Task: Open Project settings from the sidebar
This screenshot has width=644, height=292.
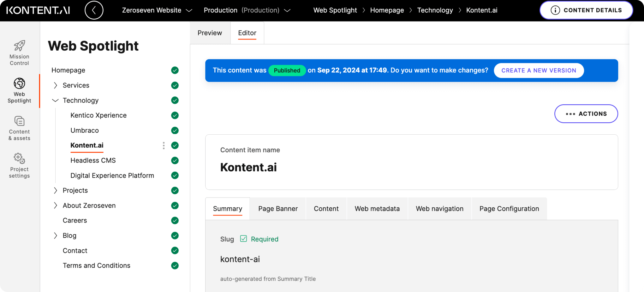Action: coord(19,164)
